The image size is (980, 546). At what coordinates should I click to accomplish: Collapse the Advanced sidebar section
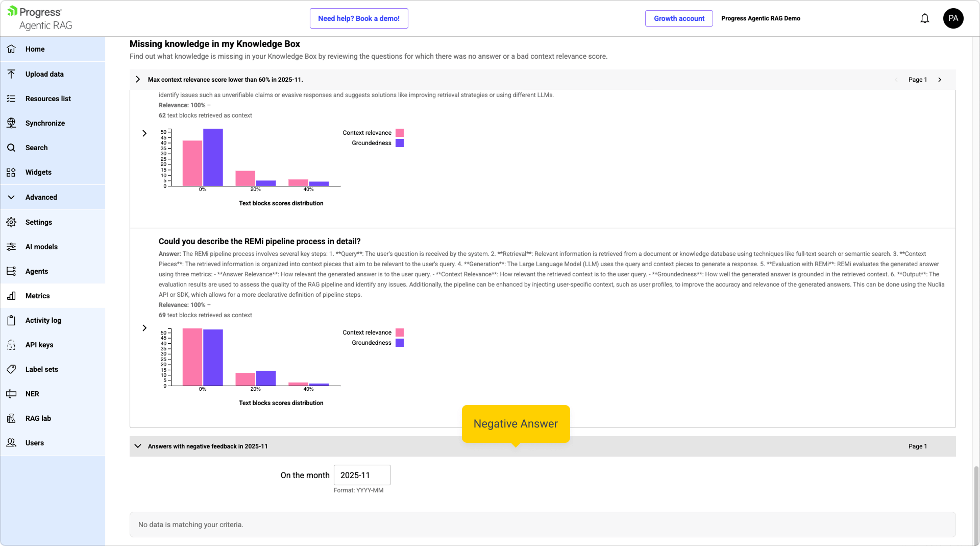(11, 197)
